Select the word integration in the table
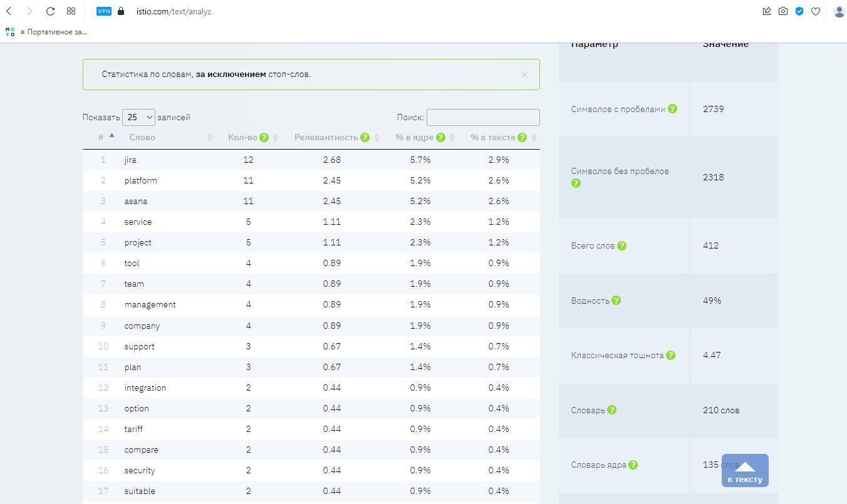This screenshot has height=504, width=847. [x=145, y=388]
